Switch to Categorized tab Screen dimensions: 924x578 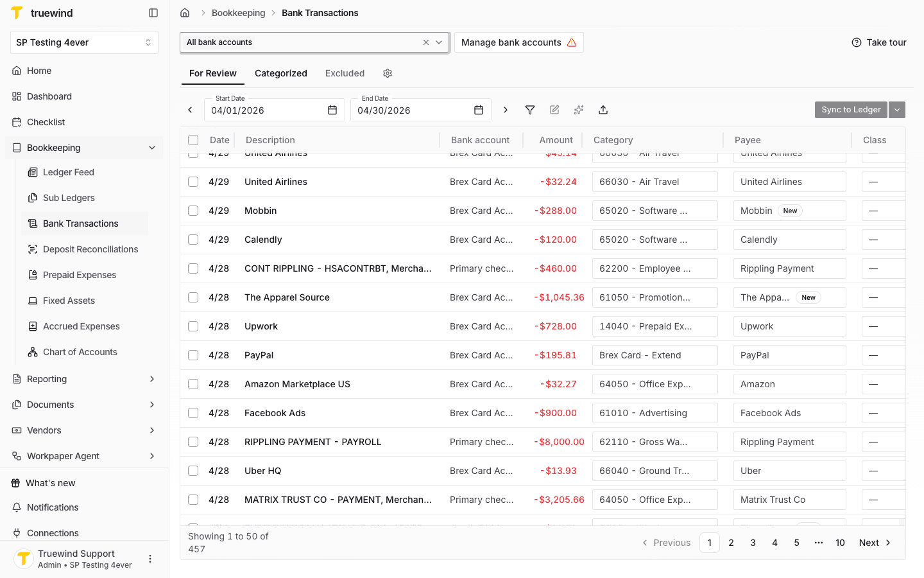tap(281, 73)
